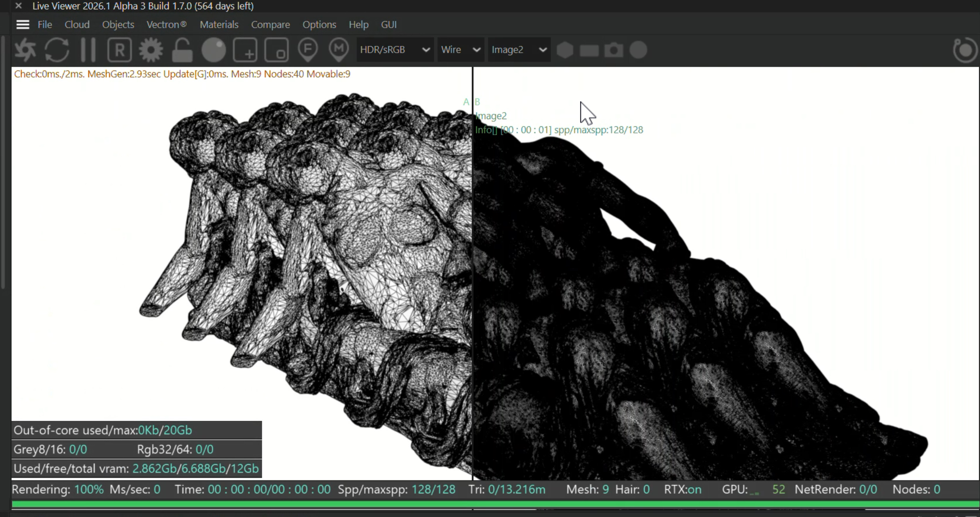
Task: Toggle the film region square icon
Action: (x=276, y=50)
